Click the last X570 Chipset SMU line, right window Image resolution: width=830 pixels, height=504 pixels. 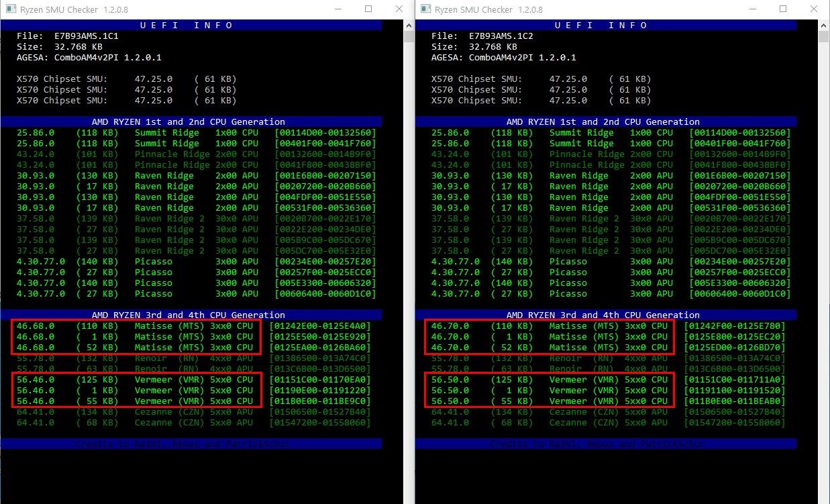[x=541, y=100]
